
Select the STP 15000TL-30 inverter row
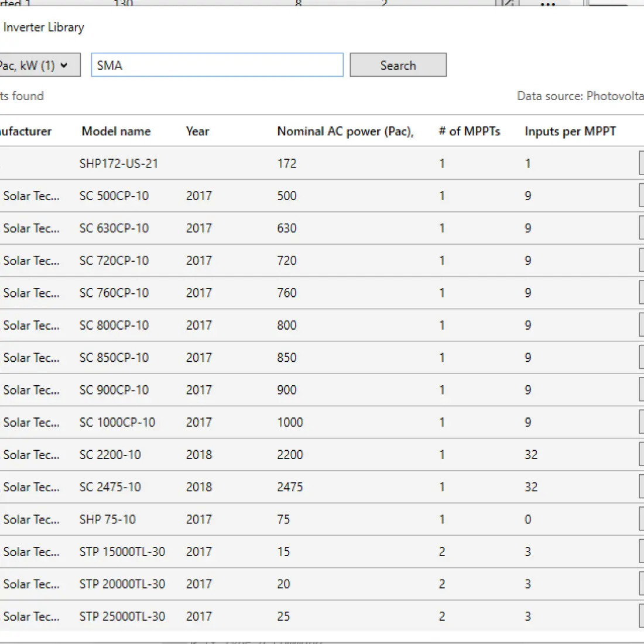pyautogui.click(x=122, y=551)
